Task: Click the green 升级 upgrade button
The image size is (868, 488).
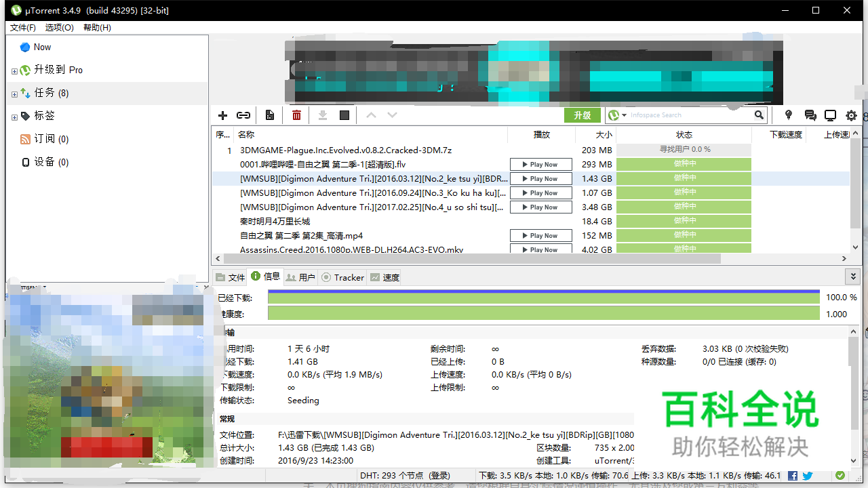Action: (583, 115)
